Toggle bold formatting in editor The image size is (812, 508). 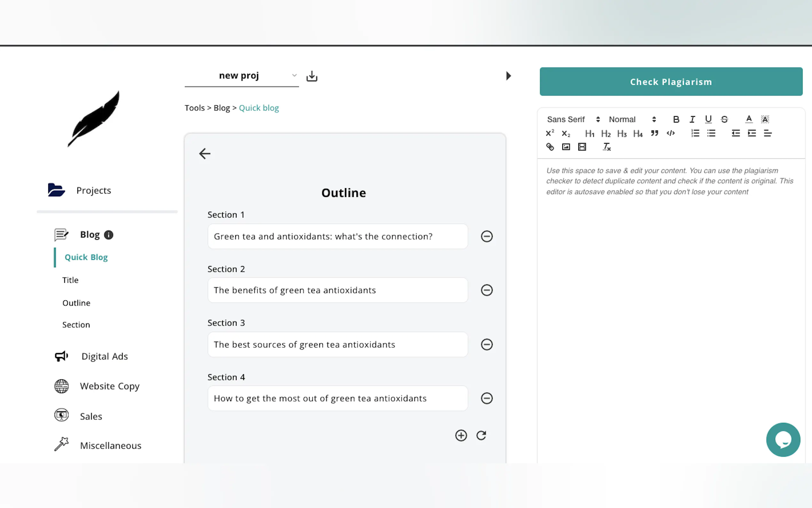point(676,119)
